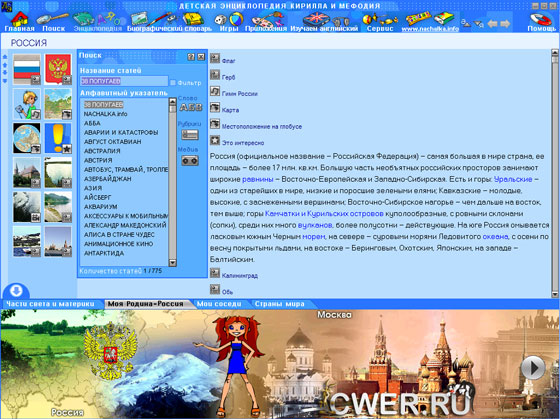Follow the Уральские hyperlink
Image resolution: width=560 pixels, height=419 pixels.
[x=513, y=179]
